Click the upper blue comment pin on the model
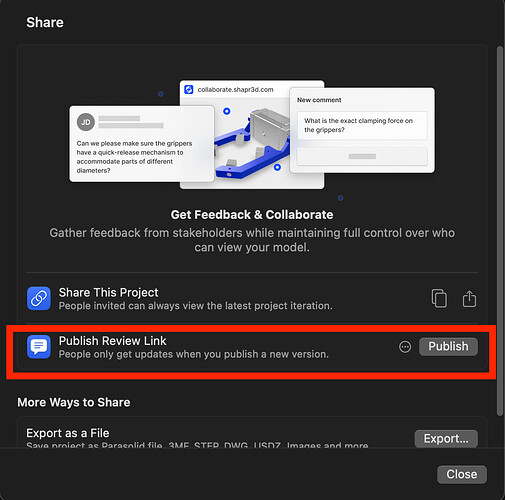Image resolution: width=505 pixels, height=500 pixels. (227, 111)
